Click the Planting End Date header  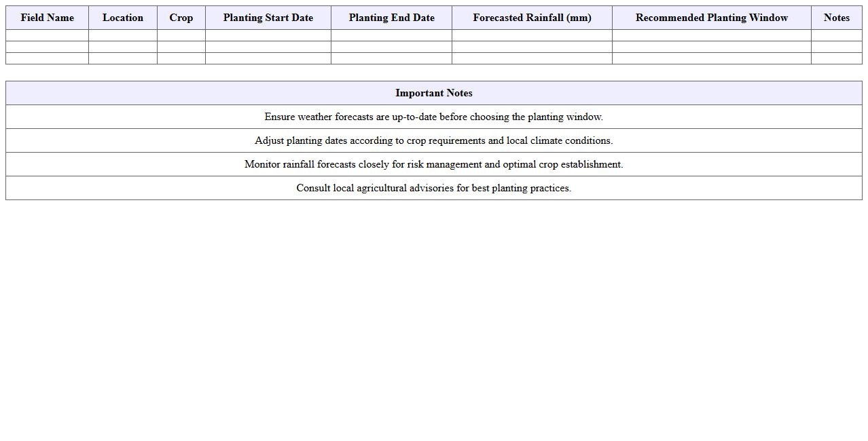coord(392,18)
